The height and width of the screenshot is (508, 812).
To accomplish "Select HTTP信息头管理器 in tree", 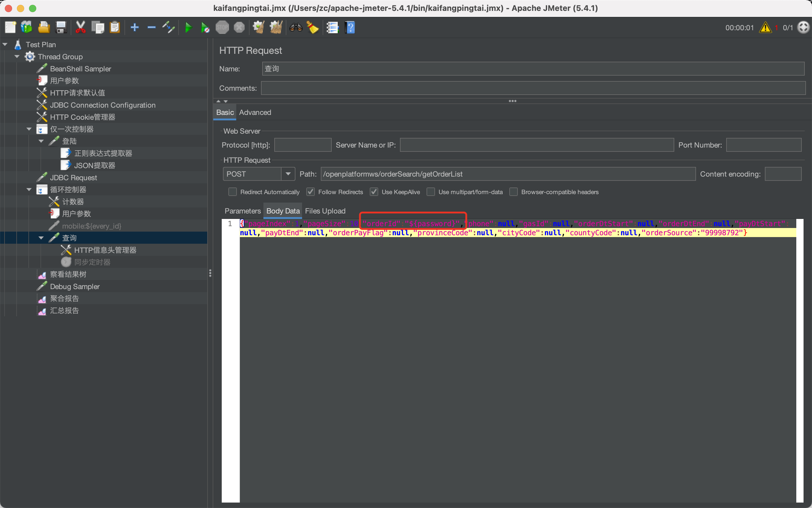I will (105, 250).
